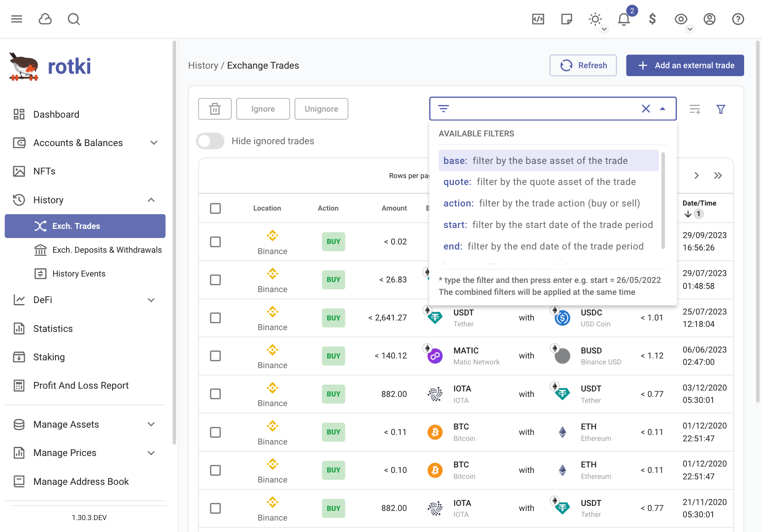The width and height of the screenshot is (762, 532).
Task: Click Refresh button
Action: point(583,65)
